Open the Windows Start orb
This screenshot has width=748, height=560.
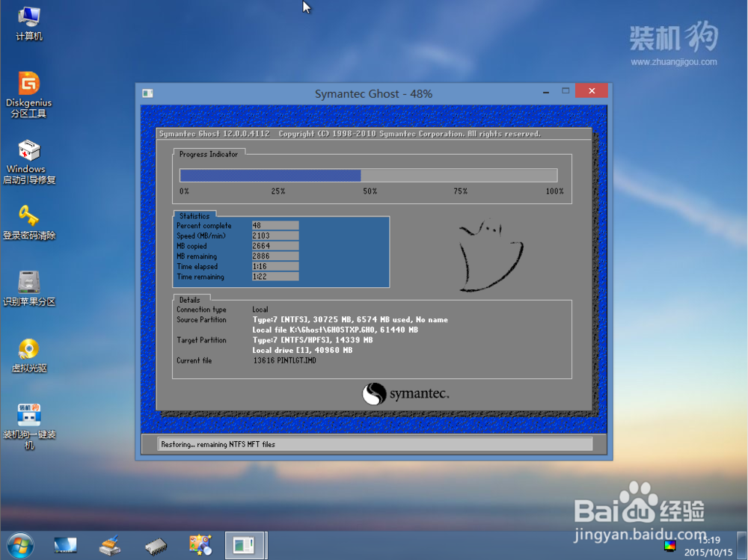pos(20,545)
